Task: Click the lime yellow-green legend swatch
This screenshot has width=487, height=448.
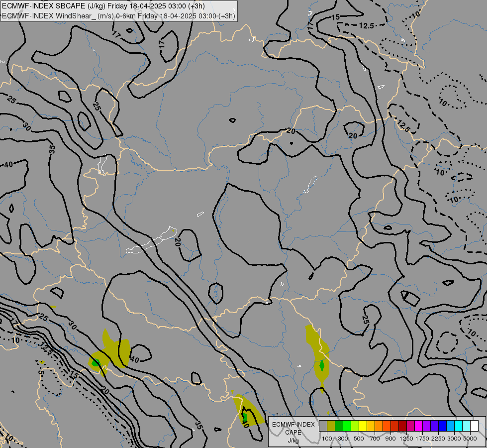Action: pos(355,426)
